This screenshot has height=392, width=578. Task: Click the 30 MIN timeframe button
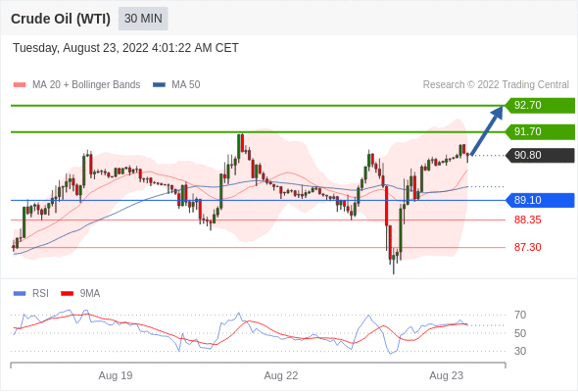[x=143, y=19]
